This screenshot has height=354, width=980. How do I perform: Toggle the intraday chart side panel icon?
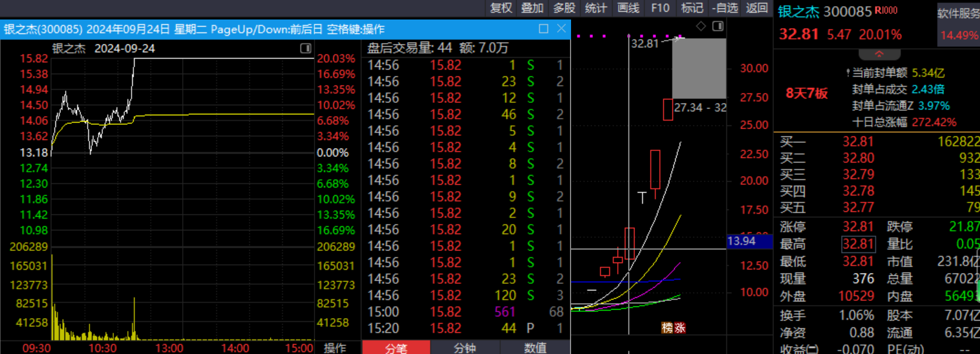pos(306,48)
